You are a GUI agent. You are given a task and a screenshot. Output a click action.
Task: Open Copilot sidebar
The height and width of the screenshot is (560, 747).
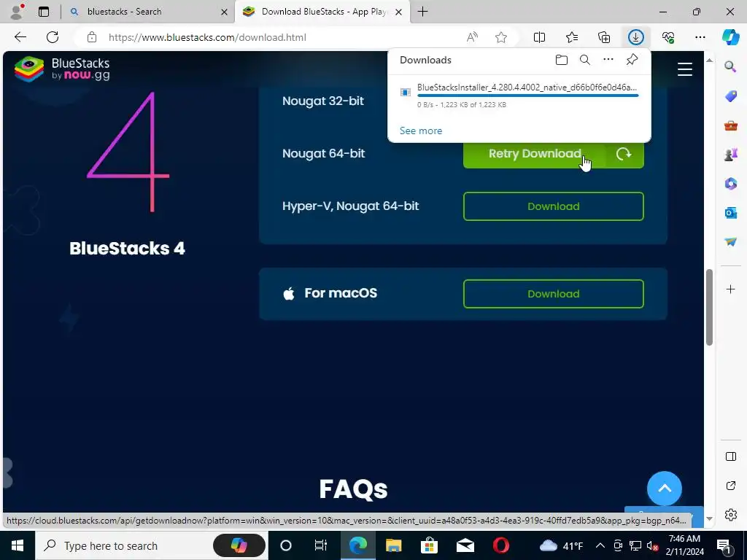(x=730, y=37)
